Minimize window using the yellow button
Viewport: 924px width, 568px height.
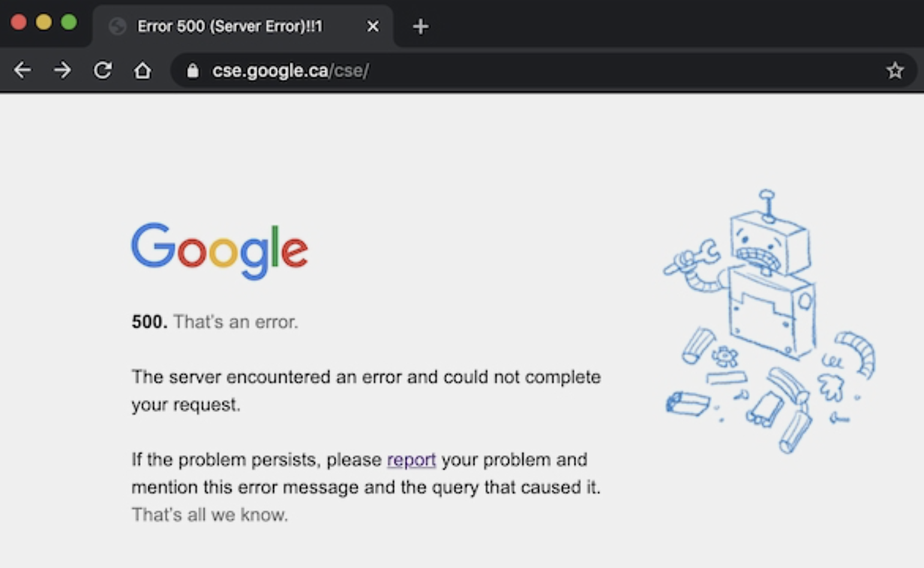click(x=44, y=22)
